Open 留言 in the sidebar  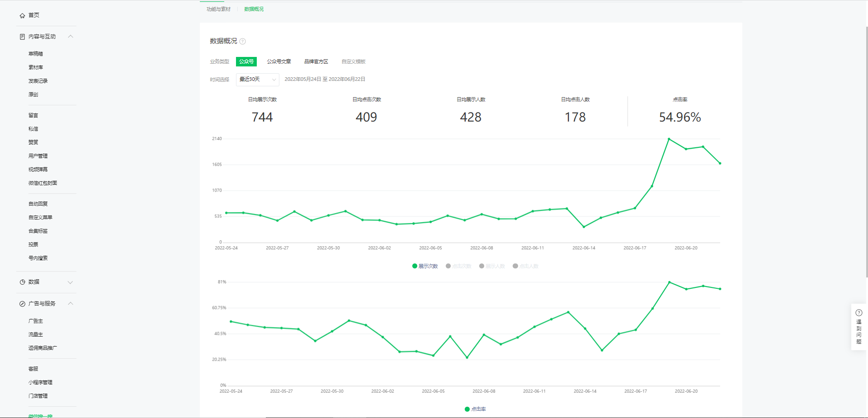point(33,115)
